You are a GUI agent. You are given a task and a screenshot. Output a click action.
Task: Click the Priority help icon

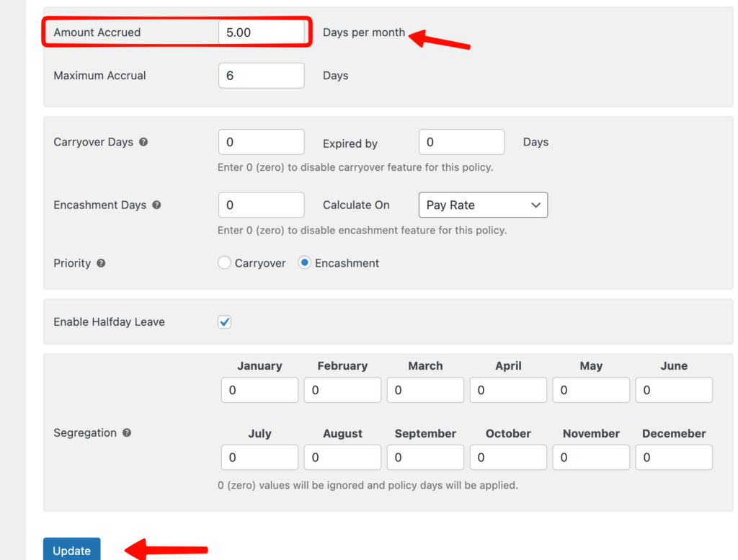point(101,263)
